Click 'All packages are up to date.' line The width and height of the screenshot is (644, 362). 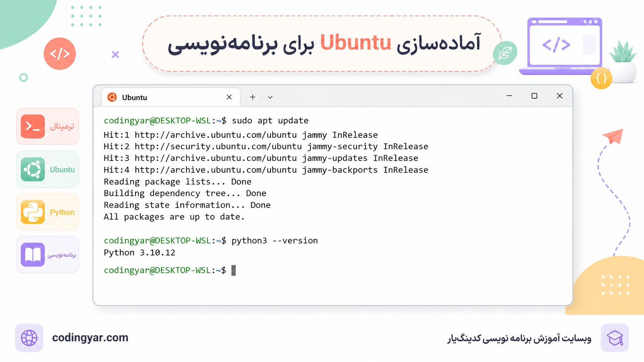[x=174, y=217]
